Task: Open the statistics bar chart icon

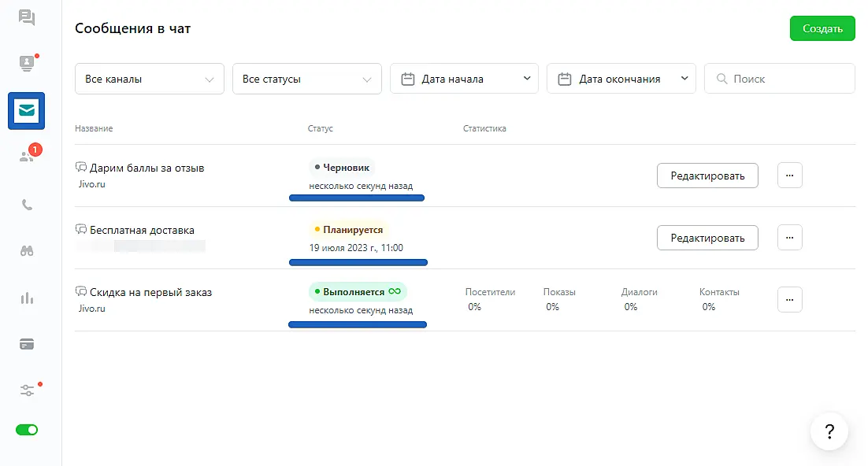Action: (27, 298)
